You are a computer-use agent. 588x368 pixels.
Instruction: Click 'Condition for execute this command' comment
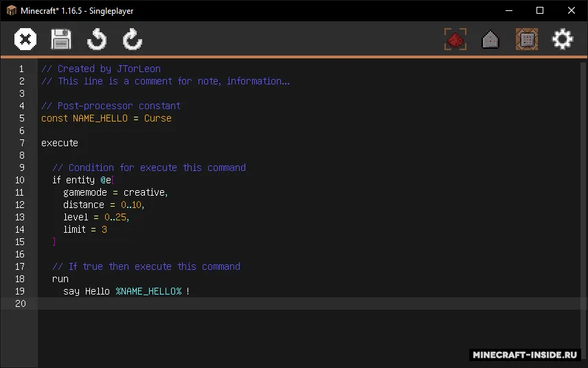[x=149, y=168]
